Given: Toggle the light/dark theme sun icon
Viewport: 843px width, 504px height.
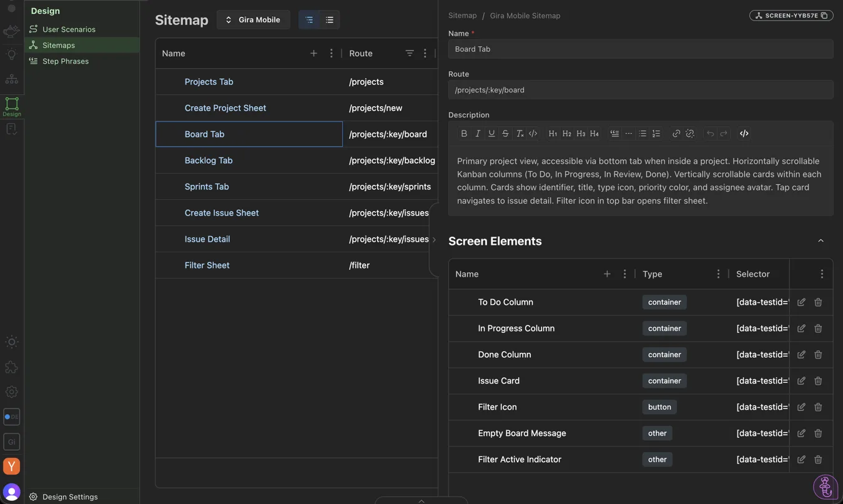Looking at the screenshot, I should pyautogui.click(x=11, y=342).
